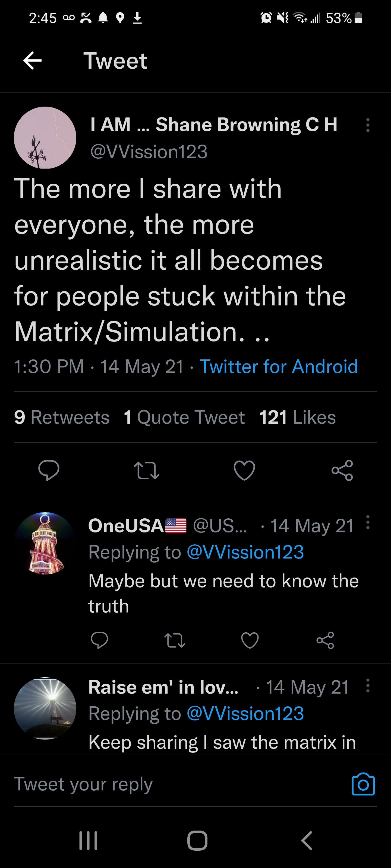Retweet the main Matrix/Simulation tweet
This screenshot has height=868, width=391.
146,470
